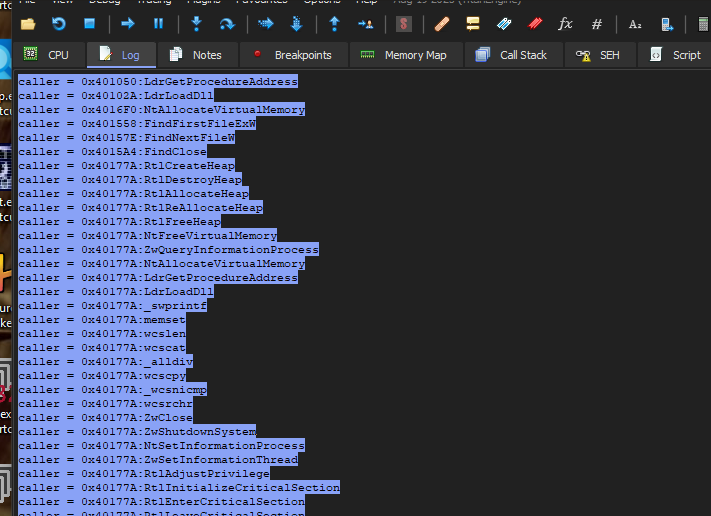Image resolution: width=711 pixels, height=516 pixels.
Task: Select the ZwQueryInformationProcess log entry
Action: pos(169,250)
